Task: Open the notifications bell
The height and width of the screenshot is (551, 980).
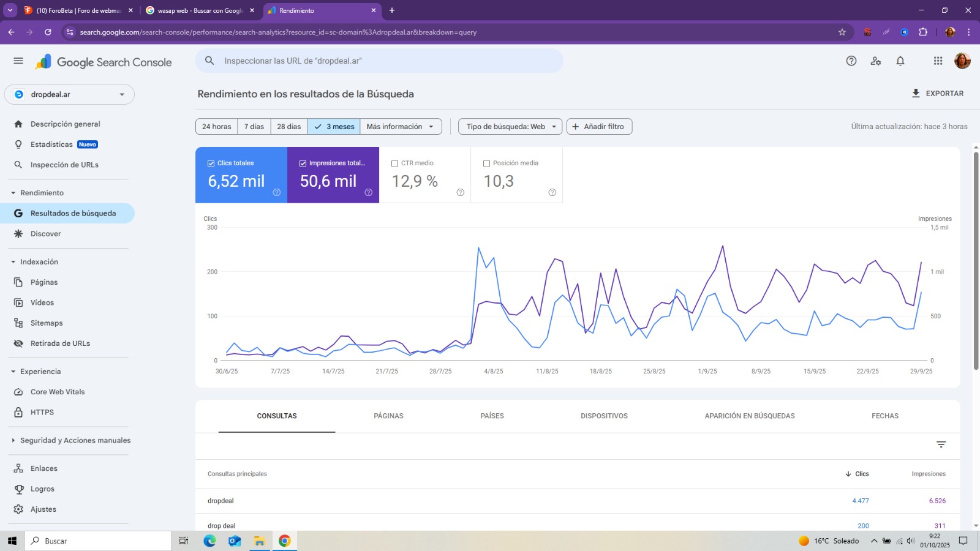Action: coord(900,61)
